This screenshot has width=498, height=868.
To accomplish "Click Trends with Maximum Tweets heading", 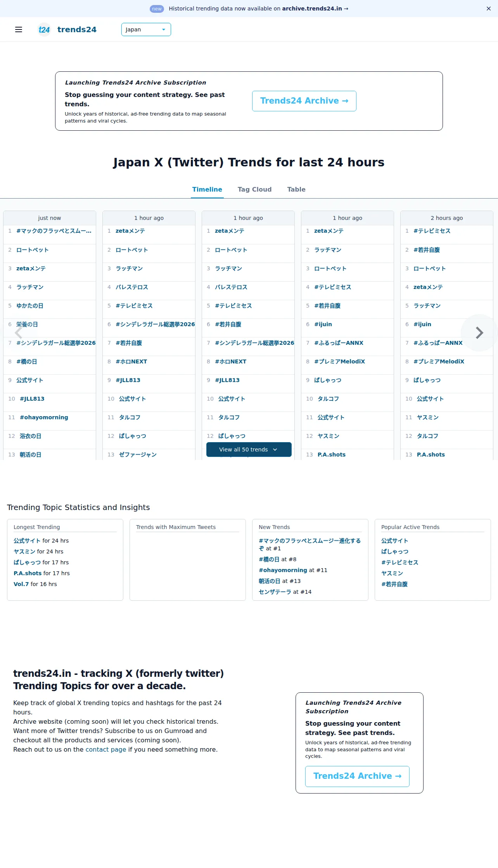I will (x=176, y=527).
